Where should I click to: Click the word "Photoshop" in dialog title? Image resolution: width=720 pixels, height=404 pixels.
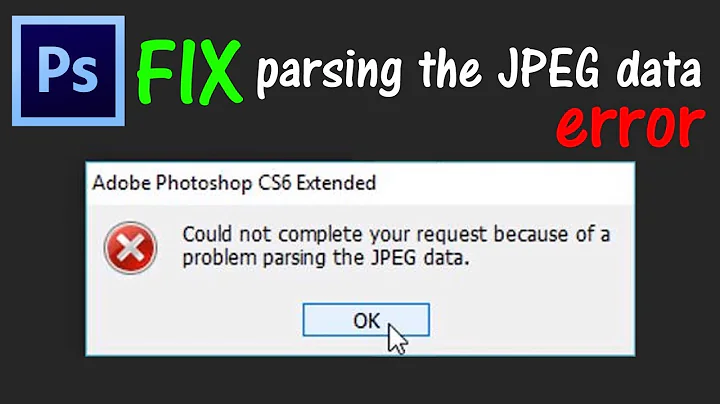pyautogui.click(x=204, y=183)
